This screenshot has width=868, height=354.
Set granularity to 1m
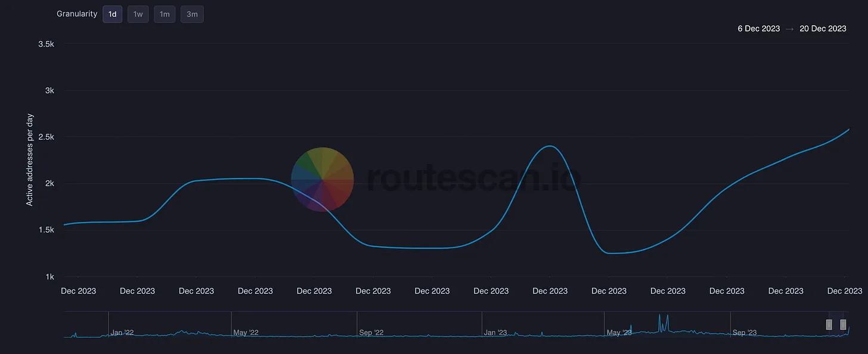pyautogui.click(x=165, y=14)
